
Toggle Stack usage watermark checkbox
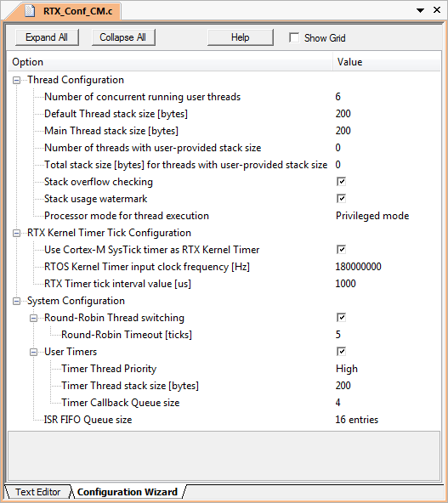(341, 199)
